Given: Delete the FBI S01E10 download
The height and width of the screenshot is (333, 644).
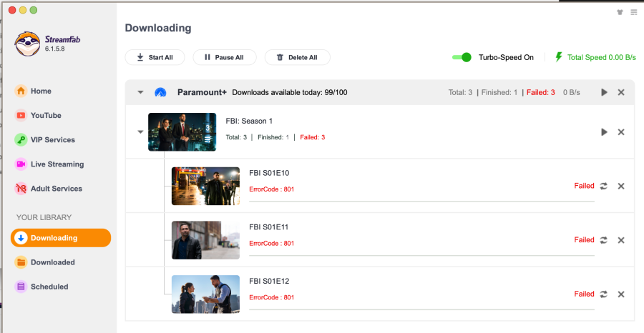Looking at the screenshot, I should [x=621, y=187].
